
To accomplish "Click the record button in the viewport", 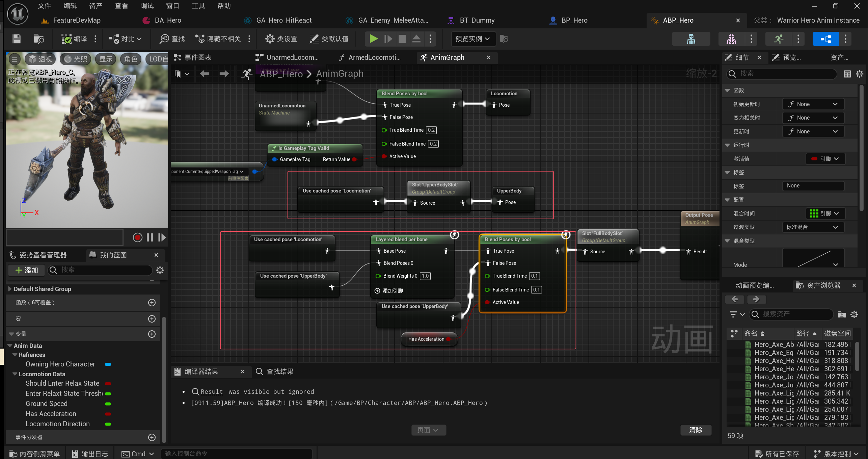I will [x=137, y=237].
